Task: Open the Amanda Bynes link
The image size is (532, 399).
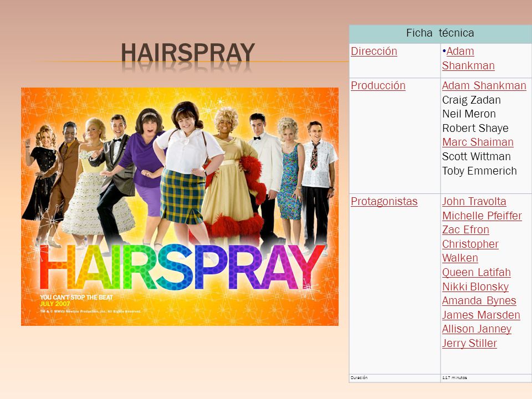Action: tap(479, 300)
